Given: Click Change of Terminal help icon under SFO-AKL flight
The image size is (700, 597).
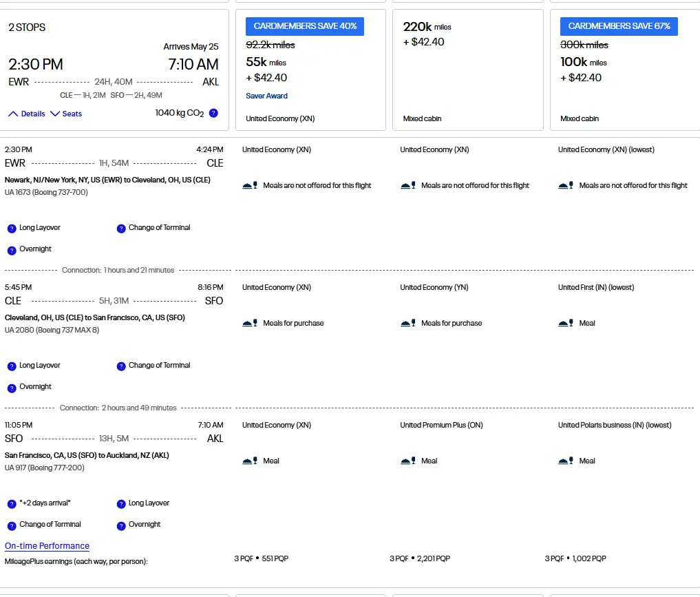Looking at the screenshot, I should coord(12,526).
